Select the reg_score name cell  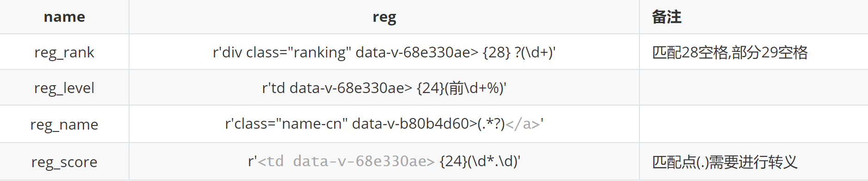[64, 162]
